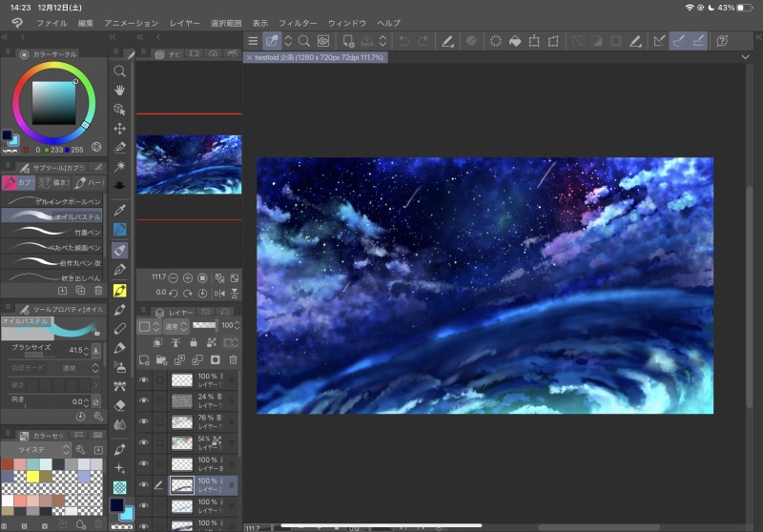Image resolution: width=763 pixels, height=532 pixels.
Task: Delete layer using the layer panel trash icon
Action: [x=233, y=359]
